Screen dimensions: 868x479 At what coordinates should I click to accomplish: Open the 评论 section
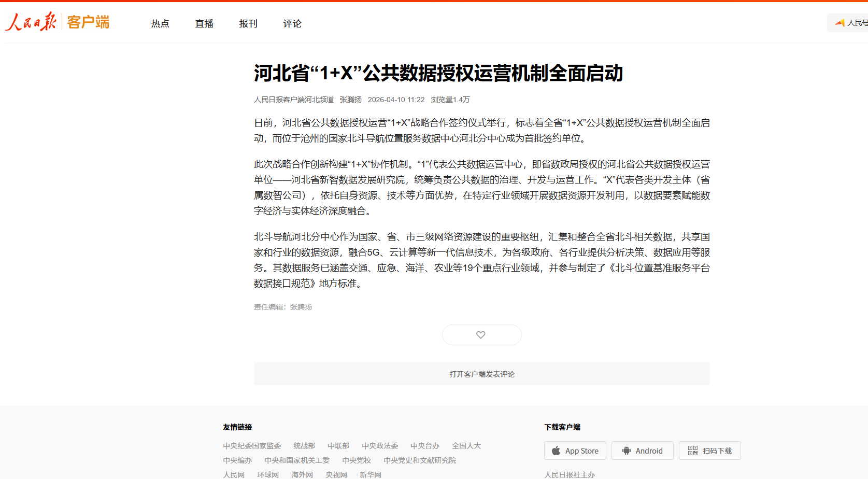[292, 23]
